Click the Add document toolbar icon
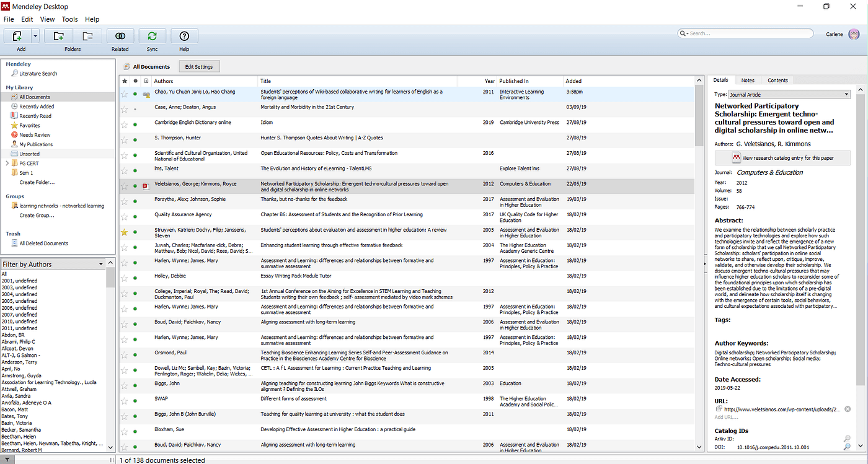This screenshot has height=464, width=868. coord(17,36)
